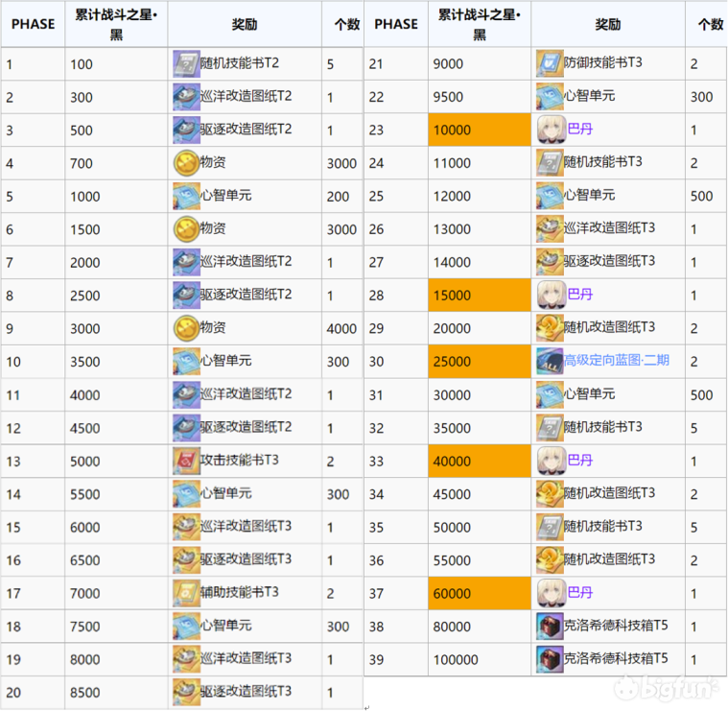The width and height of the screenshot is (728, 711).
Task: Click the 巡洋改造图纸T2 text in phase 7
Action: click(246, 261)
